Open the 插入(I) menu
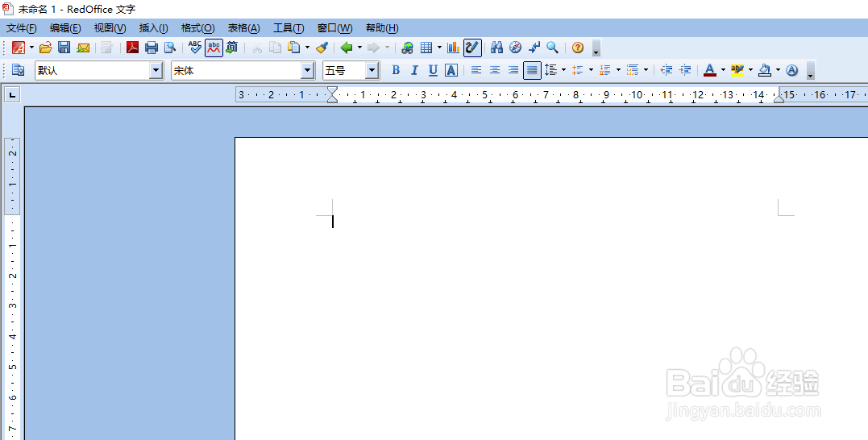Viewport: 868px width, 440px height. (153, 28)
